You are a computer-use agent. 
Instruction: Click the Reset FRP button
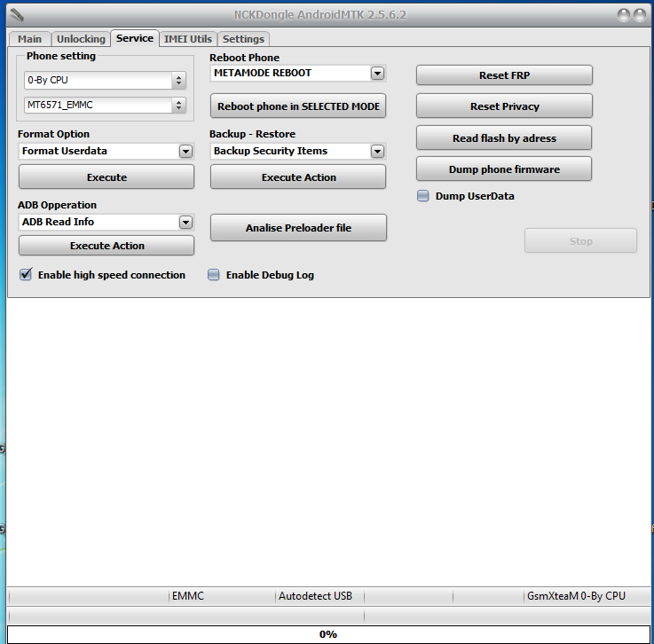point(504,75)
